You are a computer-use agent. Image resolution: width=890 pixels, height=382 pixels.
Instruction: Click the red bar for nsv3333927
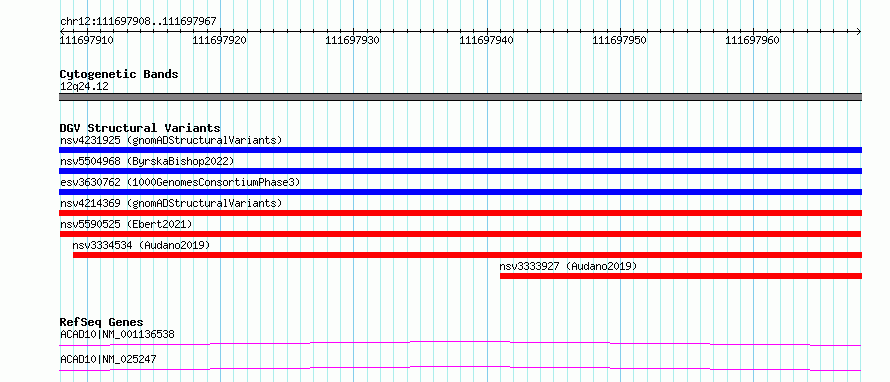pyautogui.click(x=681, y=276)
